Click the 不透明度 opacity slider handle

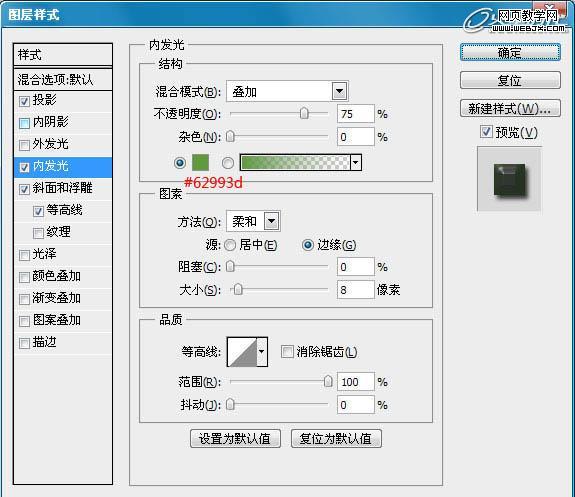pyautogui.click(x=304, y=114)
